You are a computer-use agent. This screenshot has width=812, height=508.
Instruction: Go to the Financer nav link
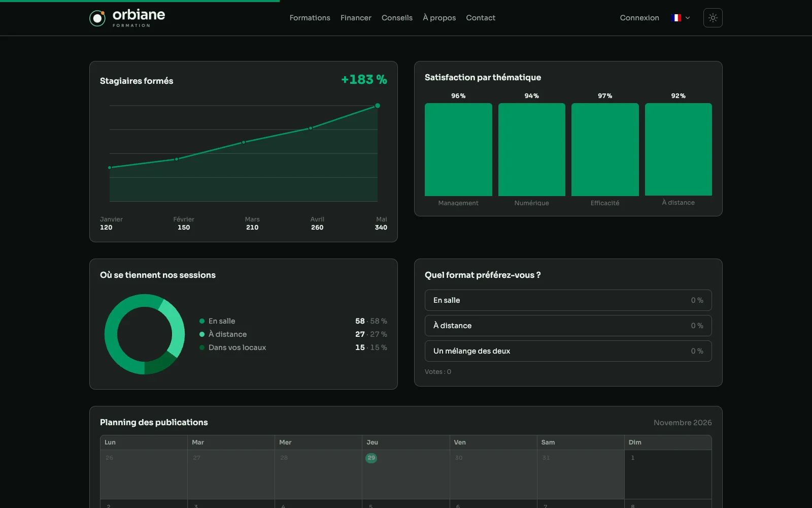[356, 18]
